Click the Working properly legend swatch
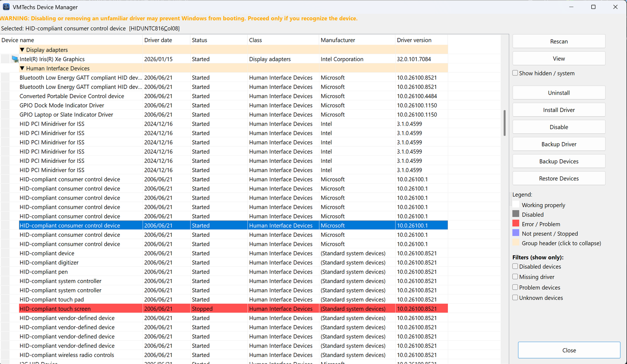 pos(516,204)
